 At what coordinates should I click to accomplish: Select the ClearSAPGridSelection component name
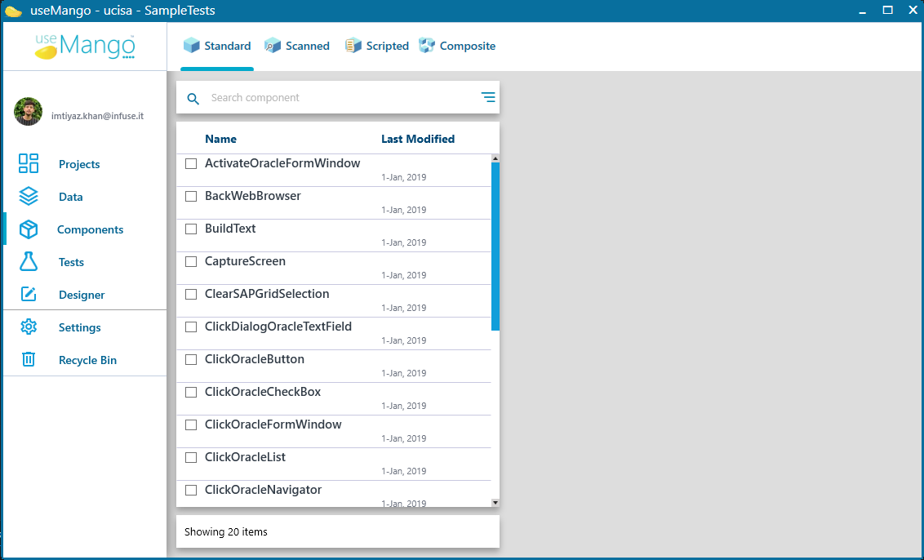click(x=267, y=294)
